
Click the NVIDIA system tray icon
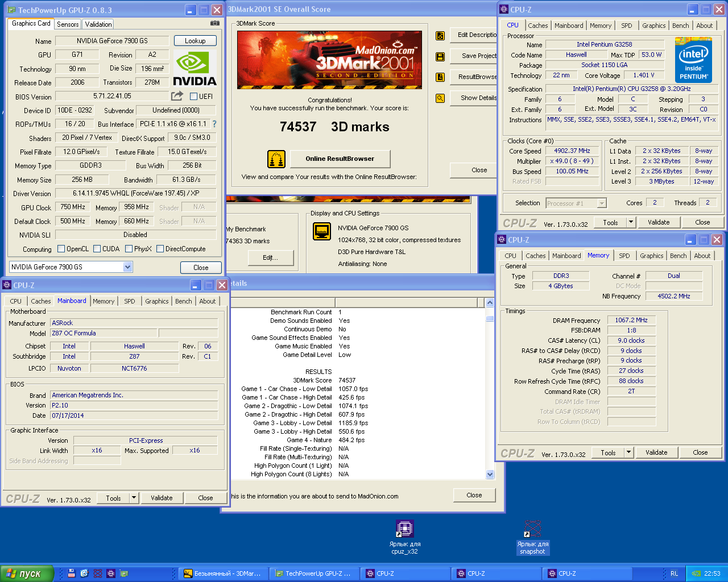click(696, 573)
